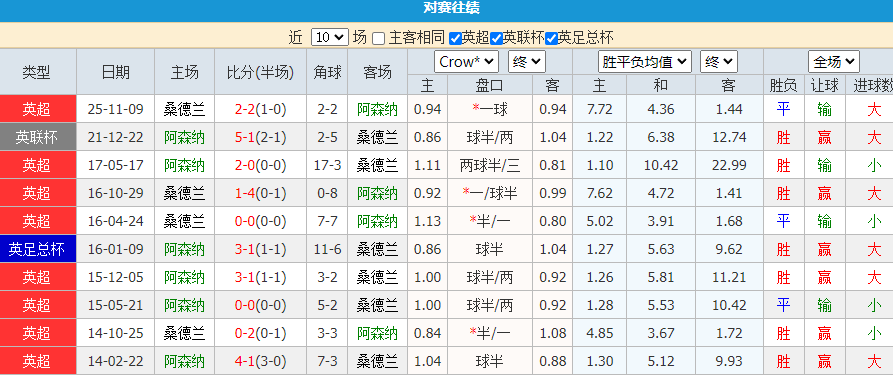
Task: Click the corner count 0-8
Action: click(327, 193)
